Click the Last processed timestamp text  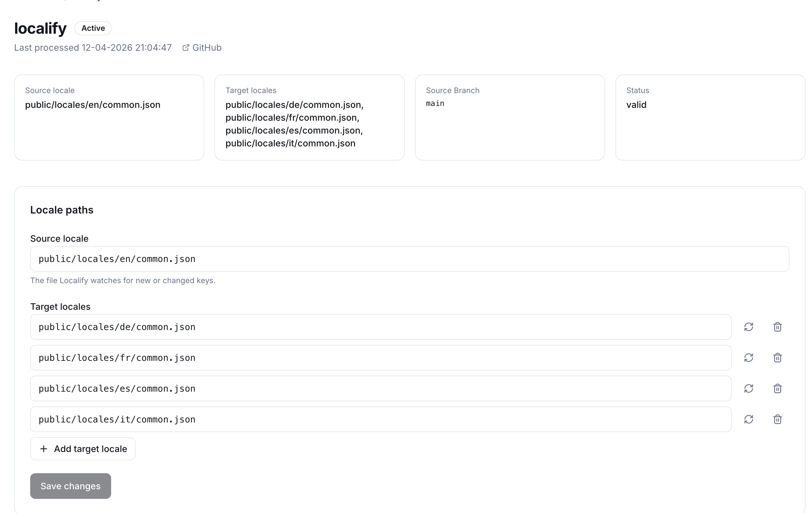click(x=93, y=48)
